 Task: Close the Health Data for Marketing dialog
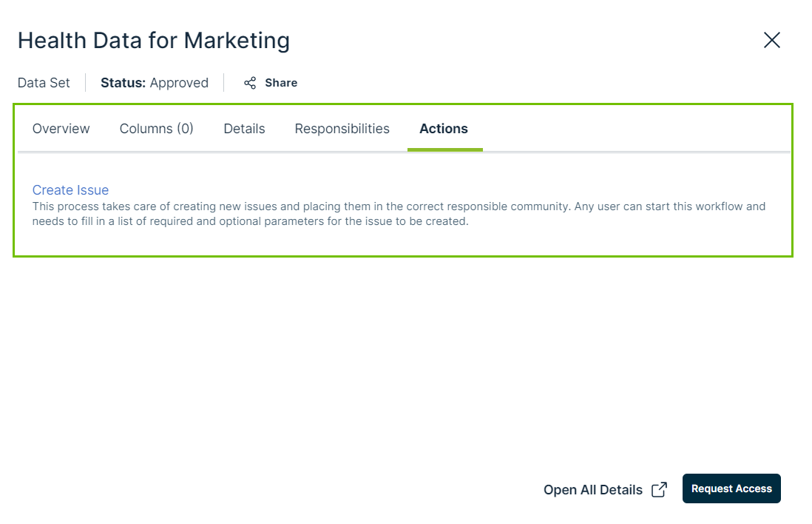pyautogui.click(x=771, y=40)
